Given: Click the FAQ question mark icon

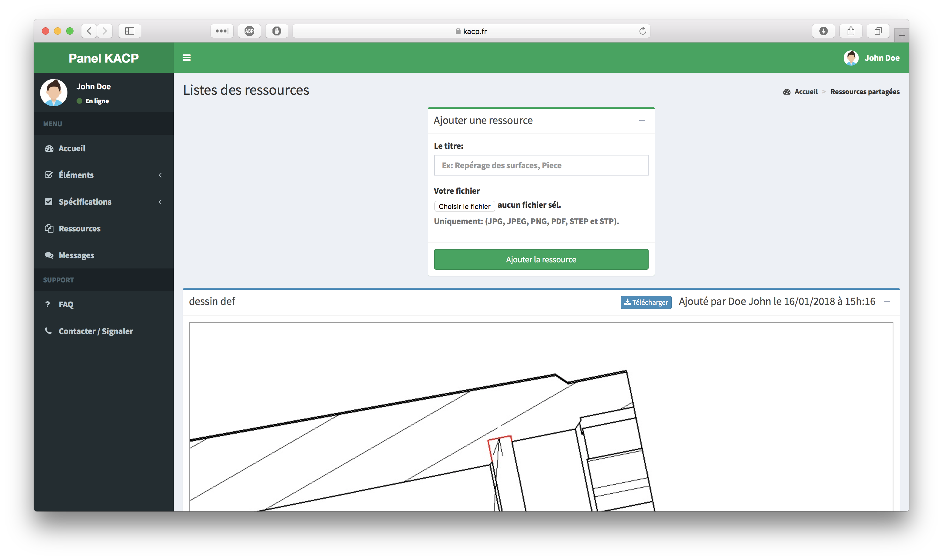Looking at the screenshot, I should [x=48, y=304].
